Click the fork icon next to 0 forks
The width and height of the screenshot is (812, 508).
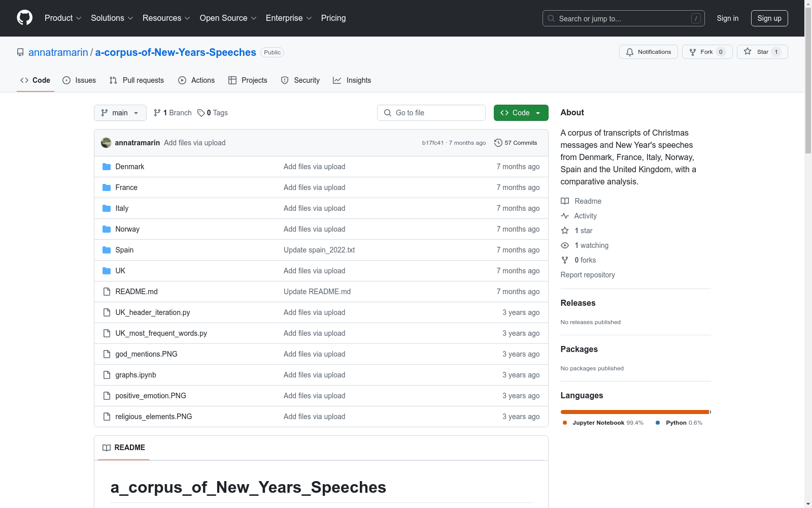[565, 260]
